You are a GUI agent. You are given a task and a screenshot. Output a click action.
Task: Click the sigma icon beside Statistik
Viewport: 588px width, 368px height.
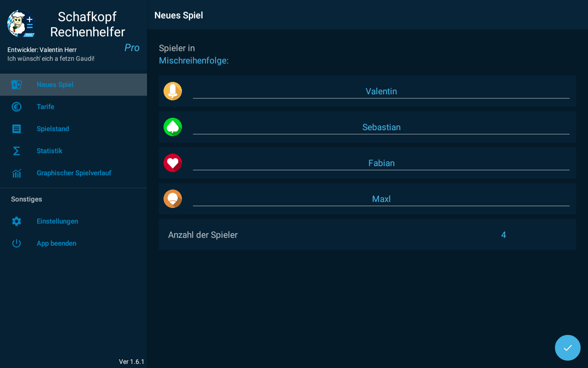[x=17, y=151]
